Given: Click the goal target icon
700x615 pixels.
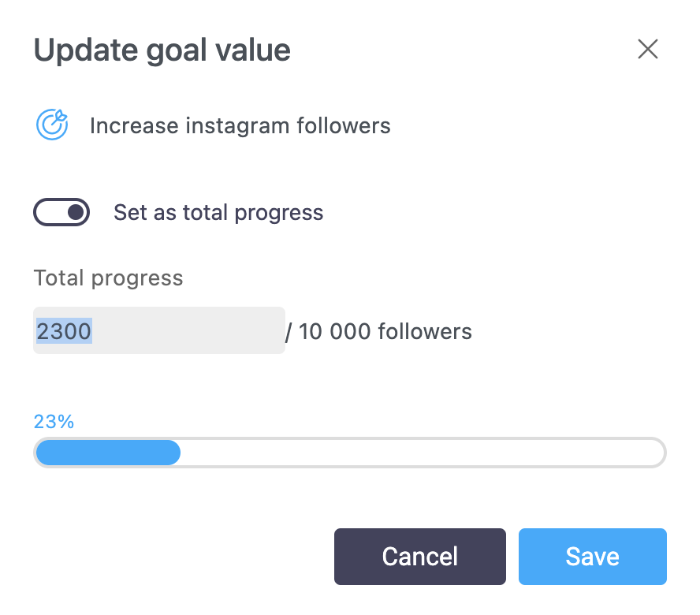Looking at the screenshot, I should click(x=52, y=125).
